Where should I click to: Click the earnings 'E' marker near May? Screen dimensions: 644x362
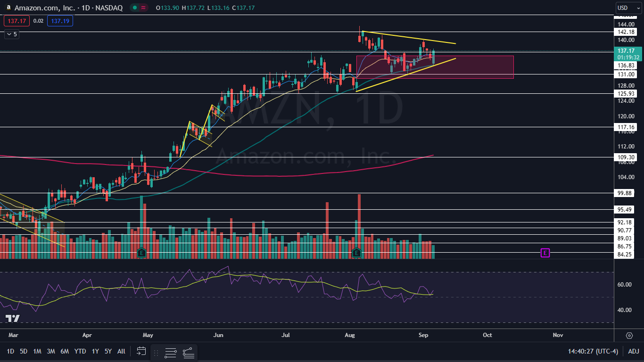141,253
